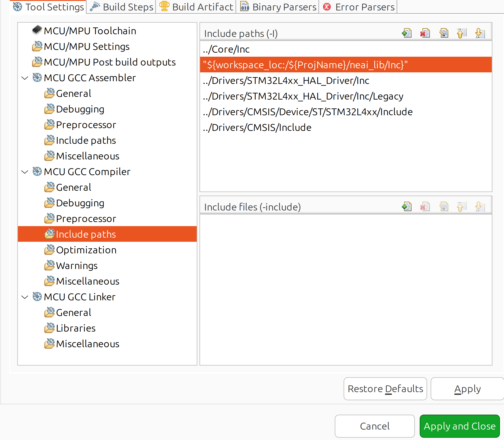
Task: Click the Restore Defaults button
Action: point(385,389)
